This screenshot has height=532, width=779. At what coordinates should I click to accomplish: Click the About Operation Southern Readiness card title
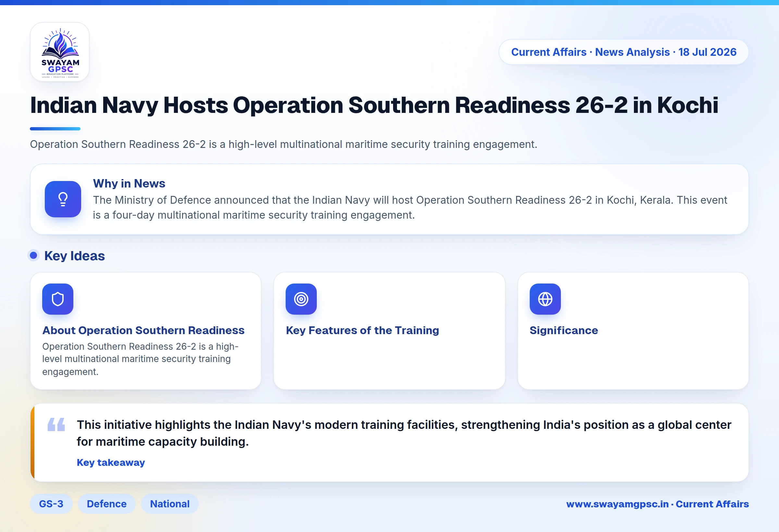point(143,330)
